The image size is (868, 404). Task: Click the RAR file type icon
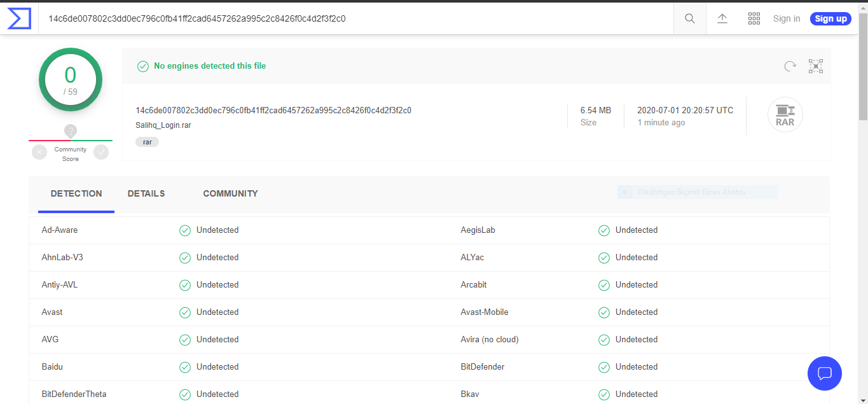(x=785, y=115)
